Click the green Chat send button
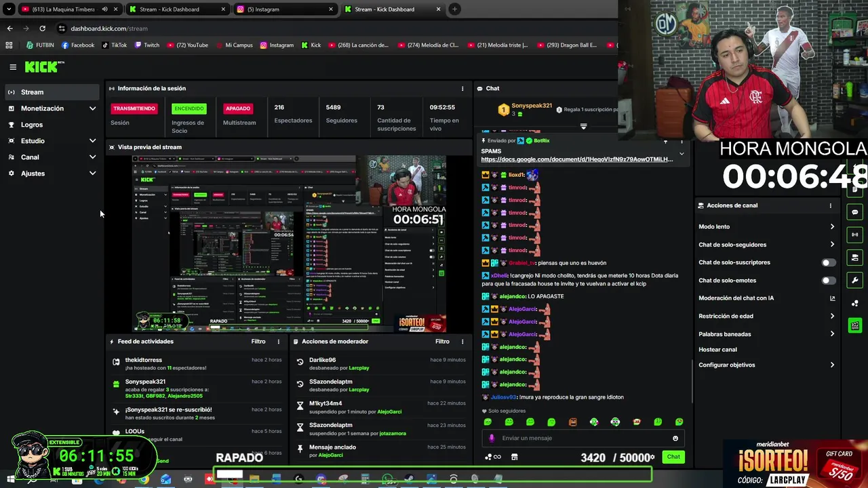Image resolution: width=868 pixels, height=488 pixels. tap(673, 457)
